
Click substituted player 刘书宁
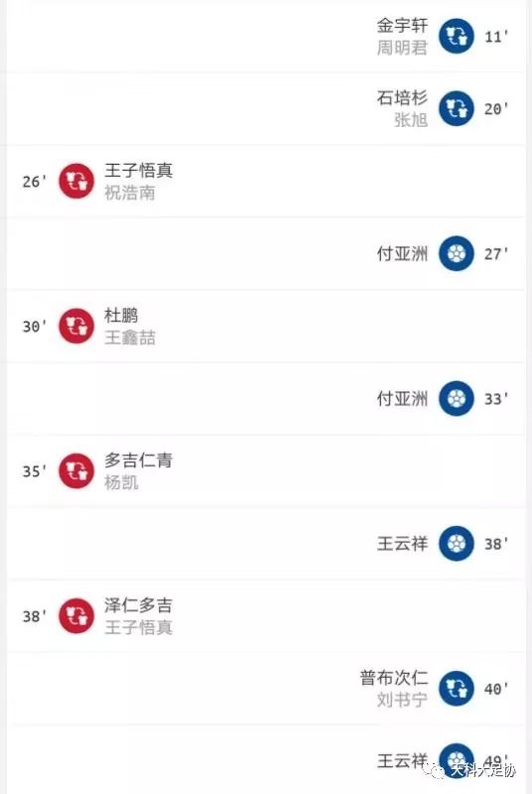[402, 700]
